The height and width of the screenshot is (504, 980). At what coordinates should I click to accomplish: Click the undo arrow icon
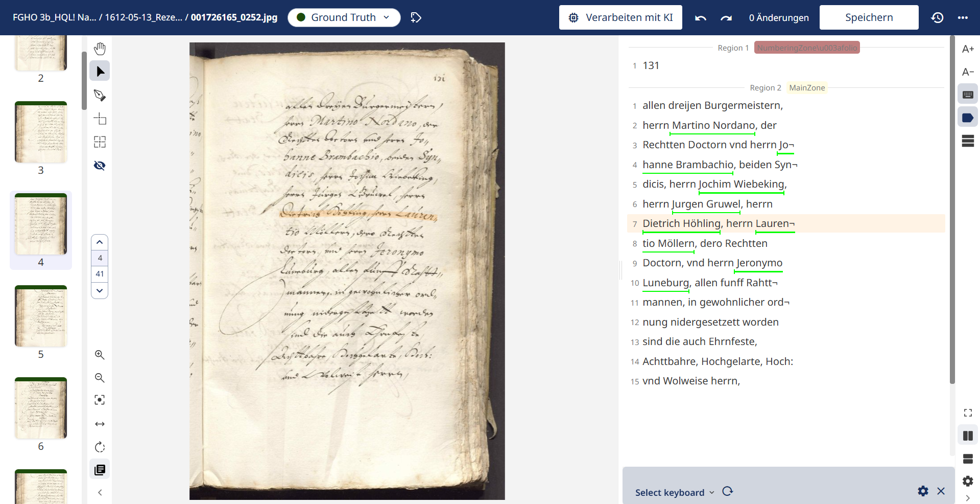[700, 18]
